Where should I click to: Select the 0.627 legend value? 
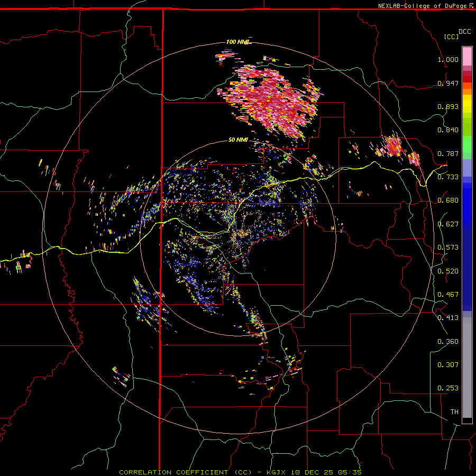click(x=448, y=224)
